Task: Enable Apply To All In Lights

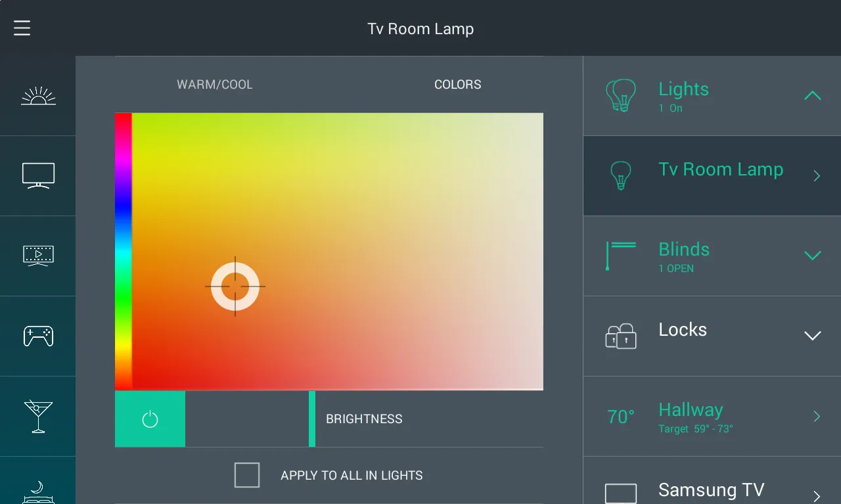Action: point(246,475)
